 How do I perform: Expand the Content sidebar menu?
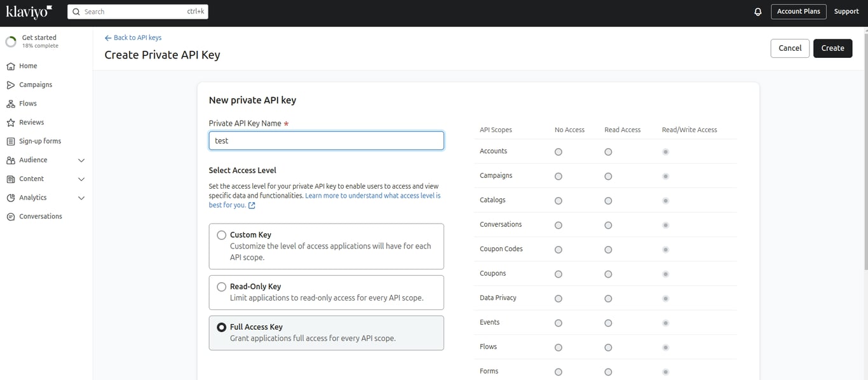pyautogui.click(x=81, y=179)
